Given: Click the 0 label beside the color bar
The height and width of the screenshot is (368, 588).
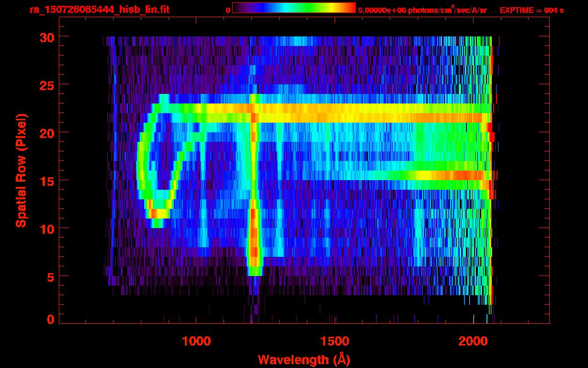Looking at the screenshot, I should pos(228,10).
